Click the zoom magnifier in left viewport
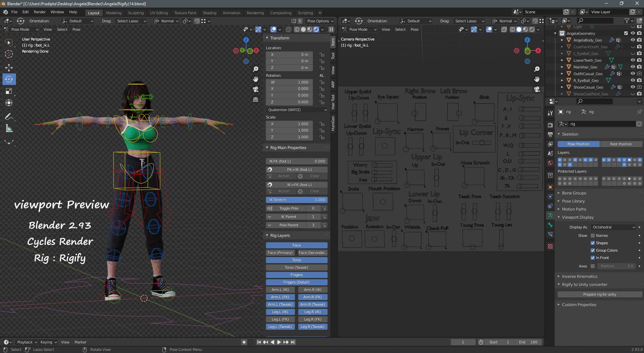This screenshot has height=353, width=644. click(256, 69)
